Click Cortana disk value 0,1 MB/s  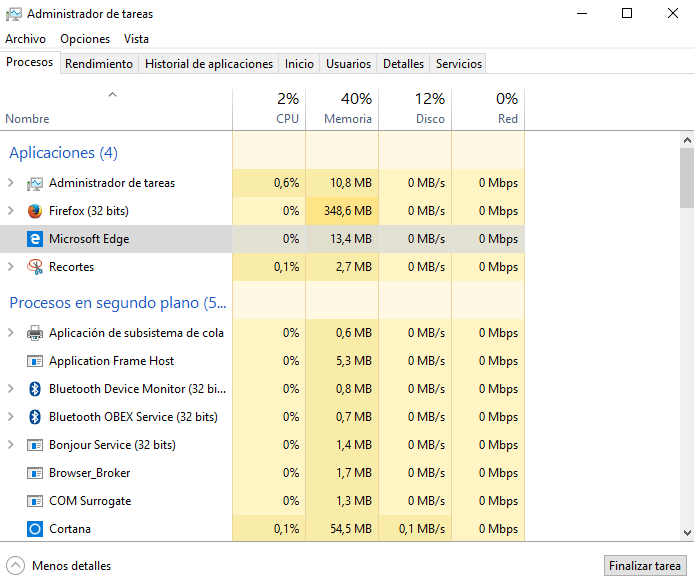[x=422, y=529]
